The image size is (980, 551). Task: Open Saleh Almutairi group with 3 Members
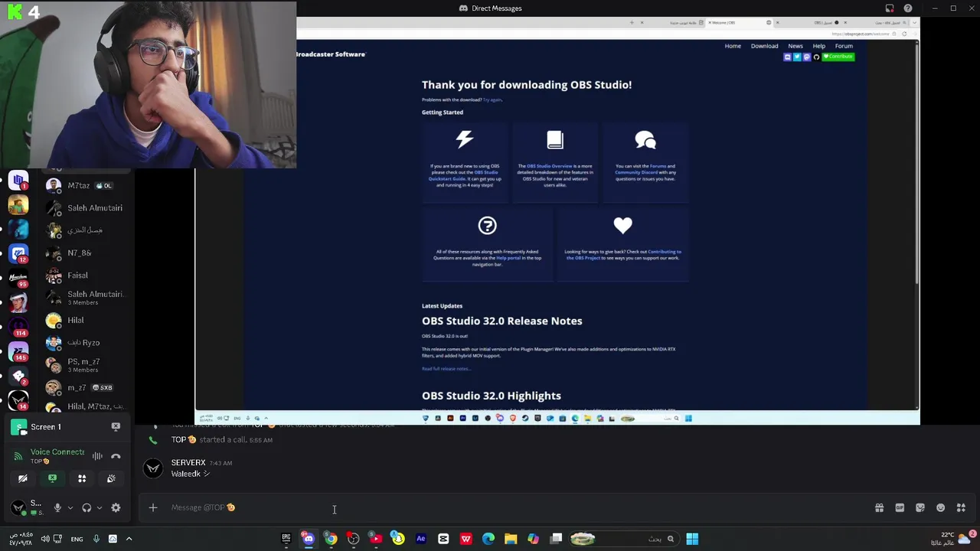[x=86, y=298]
